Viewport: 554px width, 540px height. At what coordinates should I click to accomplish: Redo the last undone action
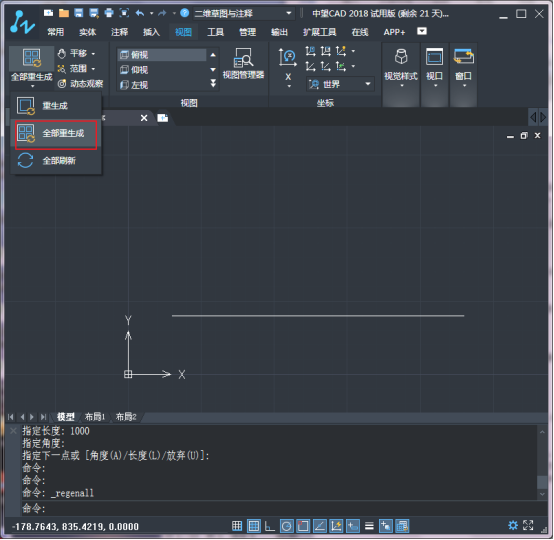click(x=162, y=13)
